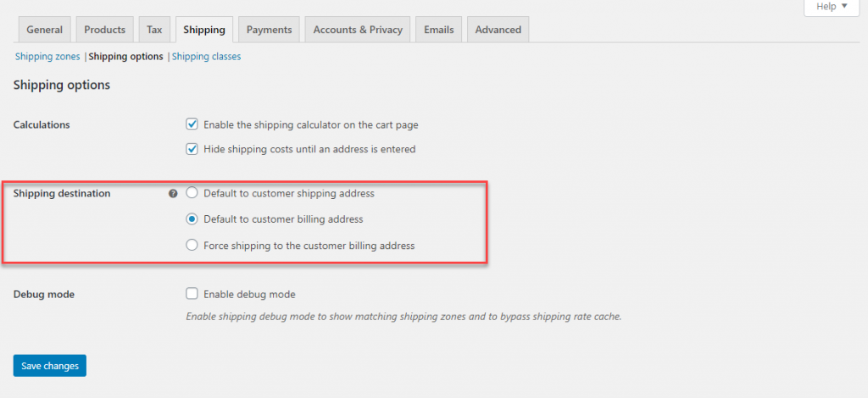This screenshot has height=398, width=868.
Task: Select Default to customer shipping address
Action: coord(192,193)
